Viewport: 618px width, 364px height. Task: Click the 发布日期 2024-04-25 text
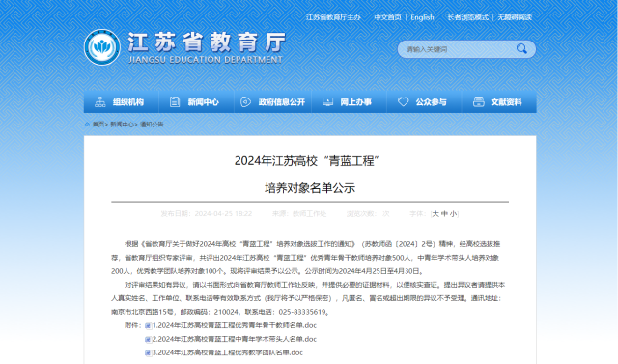[206, 214]
